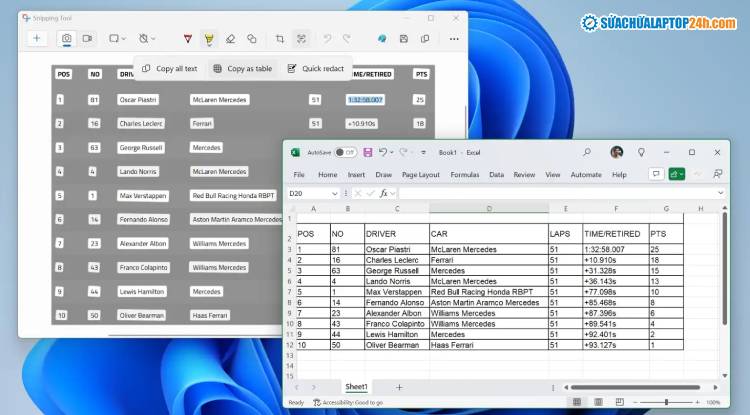Select the cell containing Max Verstappen in Excel

click(397, 292)
